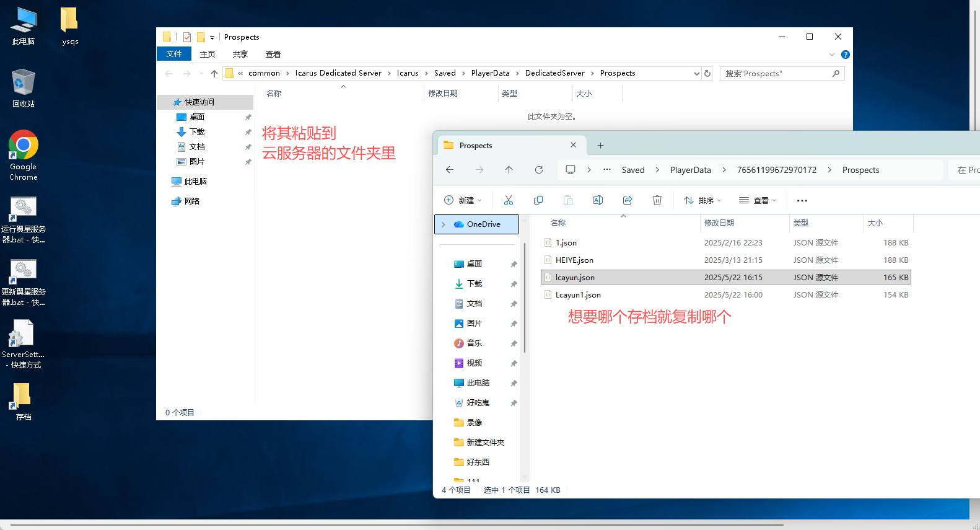Refresh the Prospects folder view
Screen dimensions: 980x530
tap(539, 170)
